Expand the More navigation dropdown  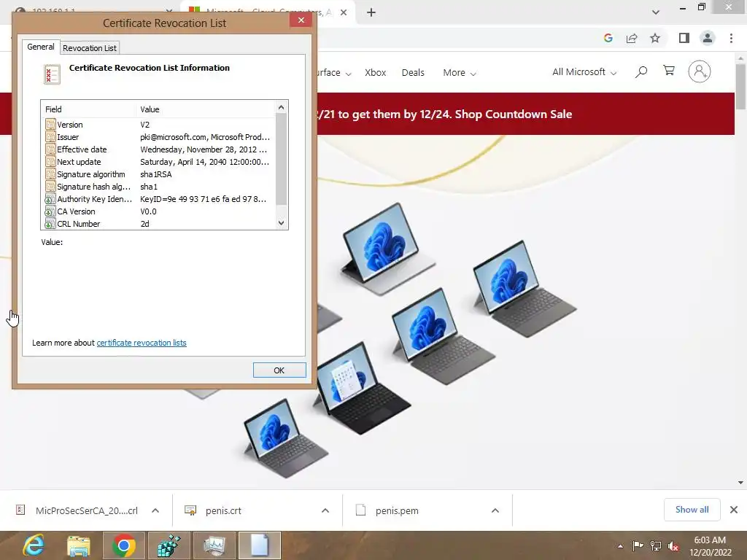(x=460, y=72)
